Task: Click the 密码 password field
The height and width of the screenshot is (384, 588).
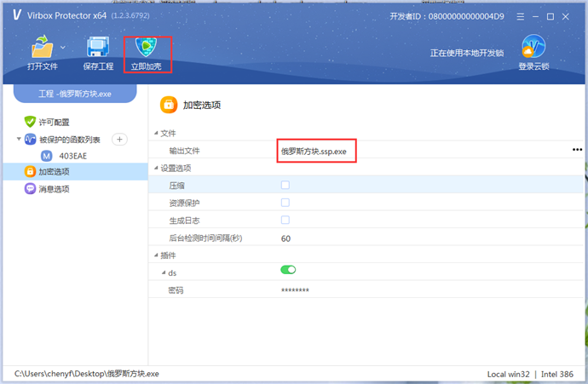Action: pos(295,290)
